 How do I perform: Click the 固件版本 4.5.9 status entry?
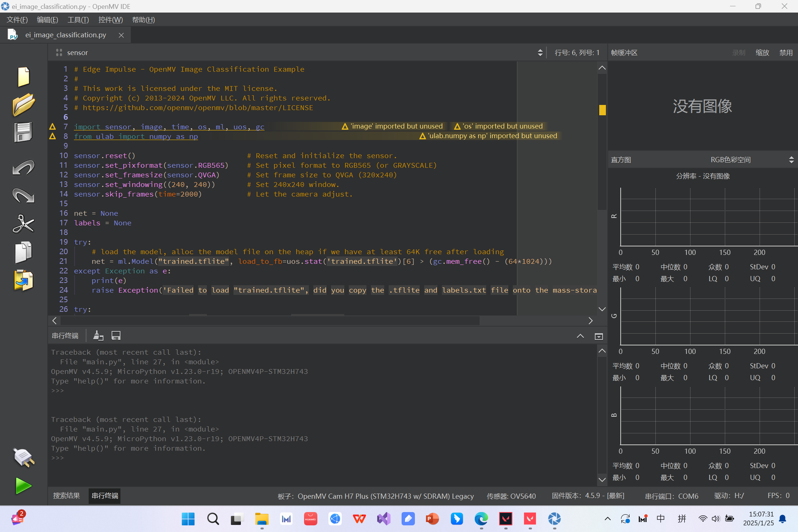pyautogui.click(x=588, y=496)
